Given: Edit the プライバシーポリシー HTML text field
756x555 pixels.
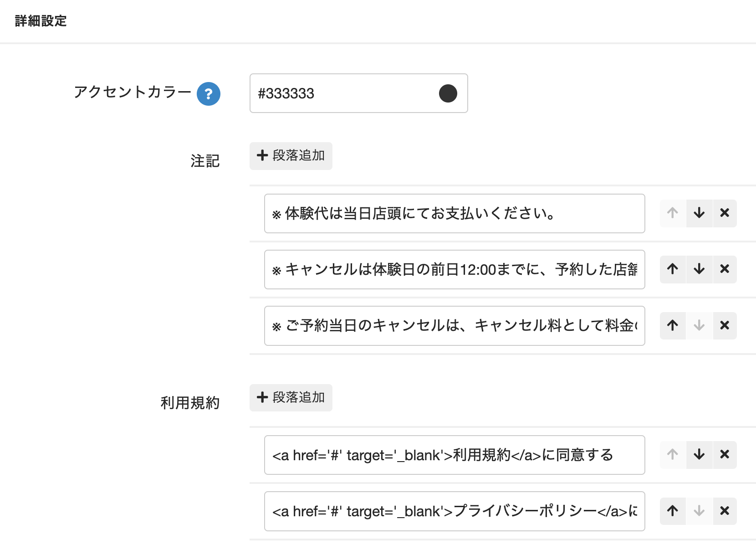Looking at the screenshot, I should [x=455, y=511].
